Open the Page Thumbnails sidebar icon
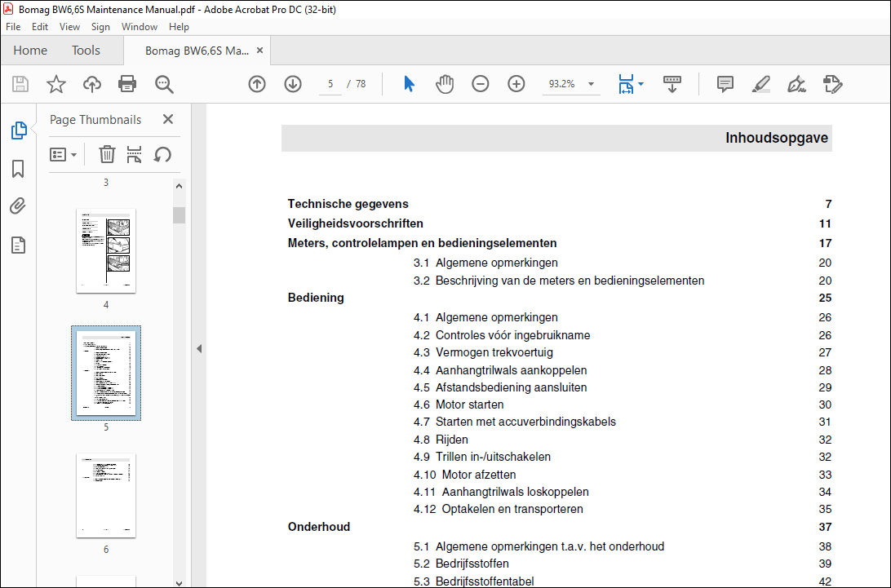Image resolution: width=891 pixels, height=588 pixels. coord(19,130)
